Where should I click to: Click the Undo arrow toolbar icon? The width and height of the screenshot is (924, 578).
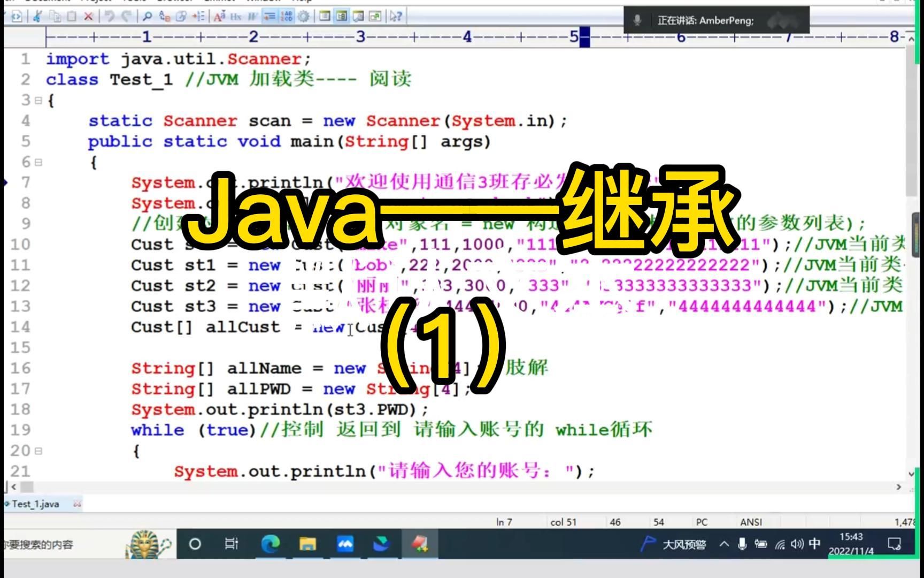pos(110,17)
